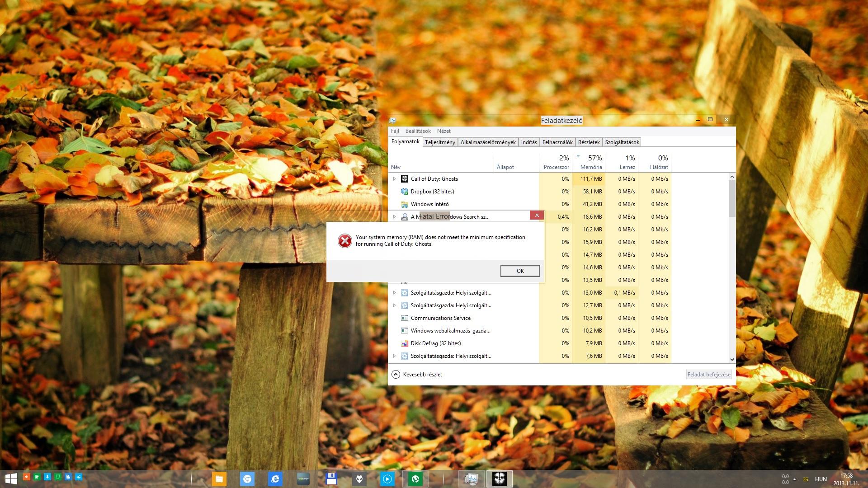Click the process list scrollbar thumb
The height and width of the screenshot is (488, 868).
[732, 198]
